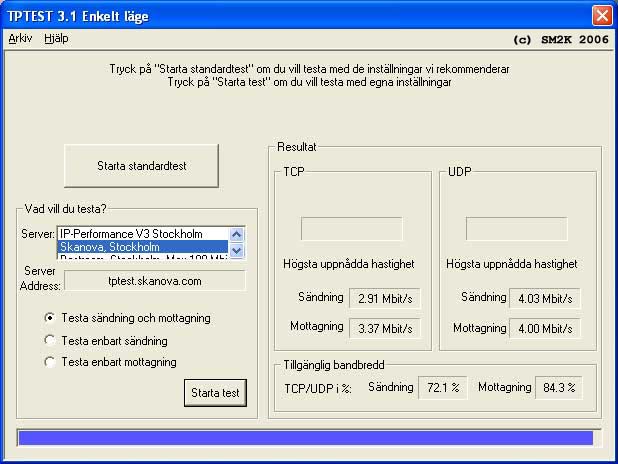Select IP-Performance V3 Stockholm server

(143, 234)
